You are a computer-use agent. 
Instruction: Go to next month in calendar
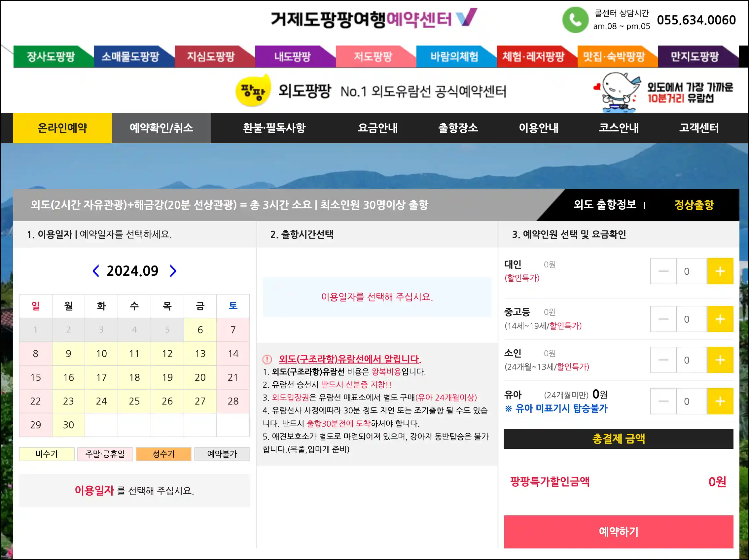173,271
